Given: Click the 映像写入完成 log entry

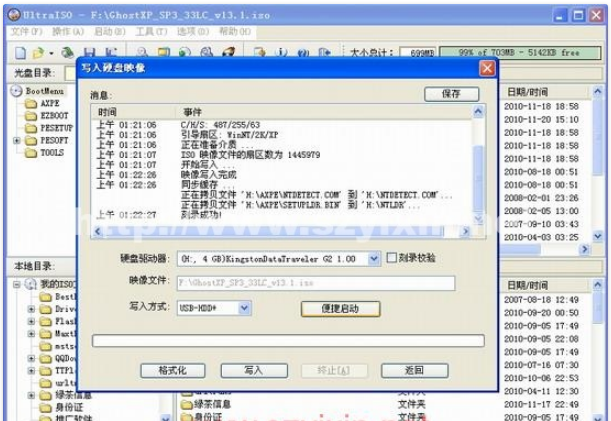Looking at the screenshot, I should coord(208,175).
